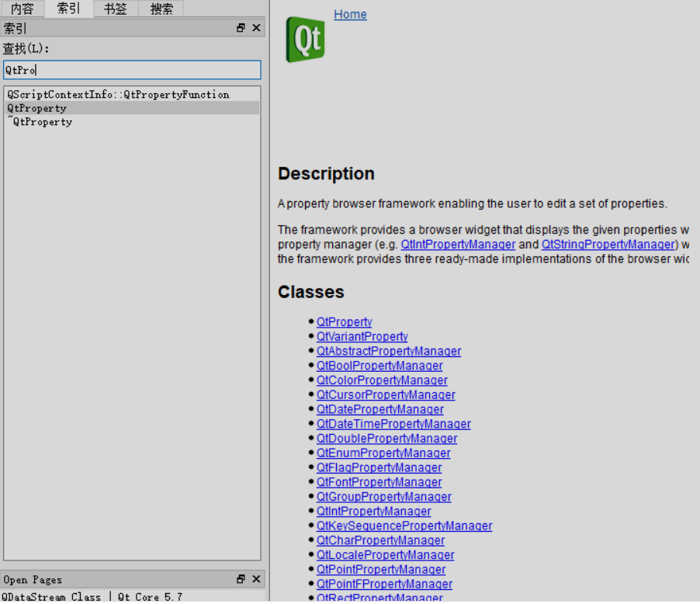Screen dimensions: 700x604
Task: Click the Description heading
Action: 327,174
